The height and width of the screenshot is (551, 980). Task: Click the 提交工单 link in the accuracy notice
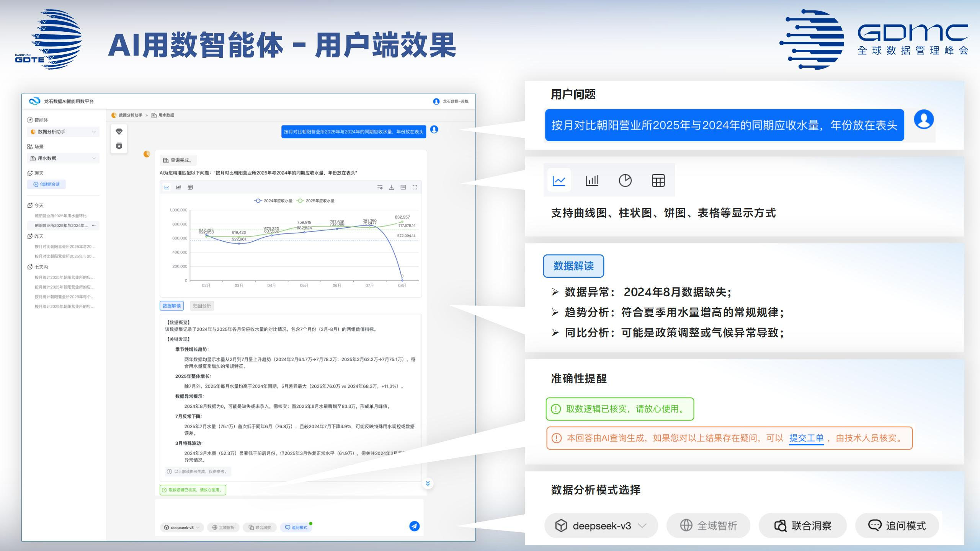[x=806, y=439]
